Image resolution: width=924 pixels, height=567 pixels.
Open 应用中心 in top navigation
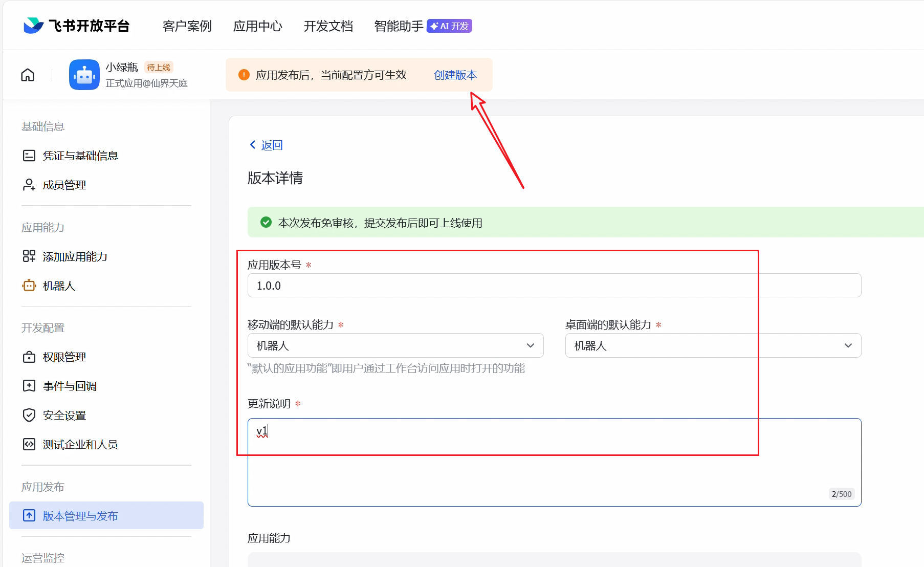(257, 26)
